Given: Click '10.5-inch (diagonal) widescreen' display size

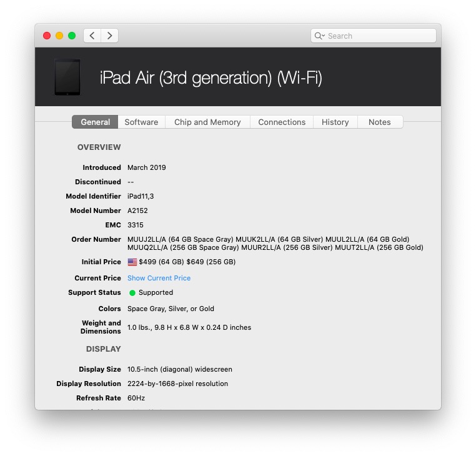Looking at the screenshot, I should click(x=180, y=369).
